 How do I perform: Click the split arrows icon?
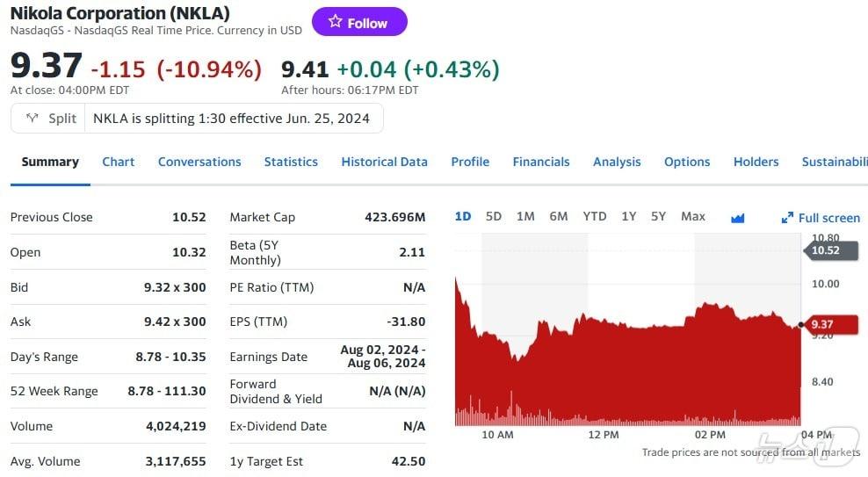click(x=33, y=118)
